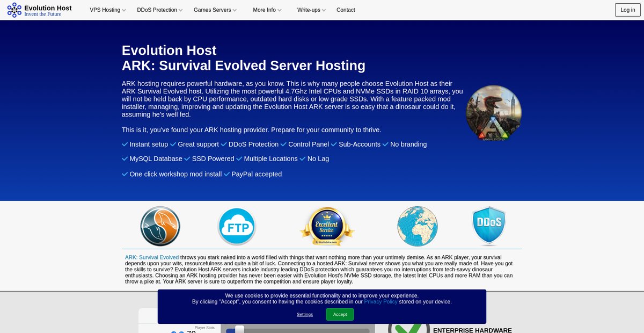644x333 pixels.
Task: Click the ENTERPRISE HARDWARE heading
Action: click(x=472, y=330)
